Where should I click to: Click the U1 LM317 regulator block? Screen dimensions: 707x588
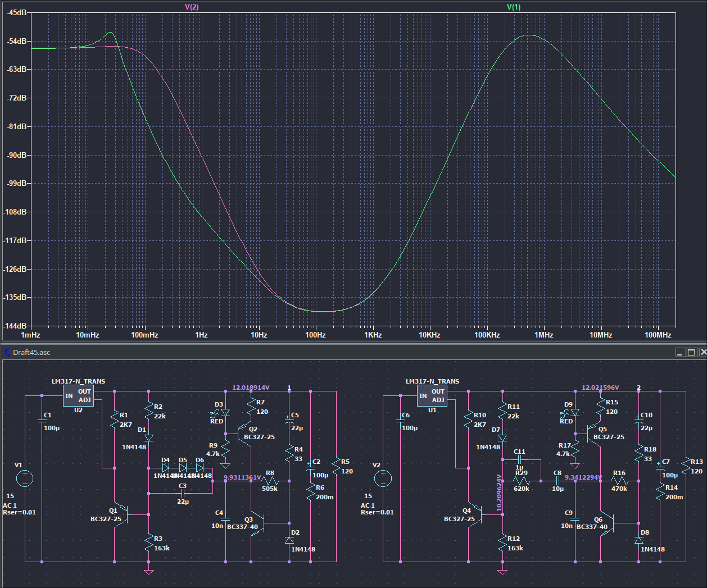[432, 396]
